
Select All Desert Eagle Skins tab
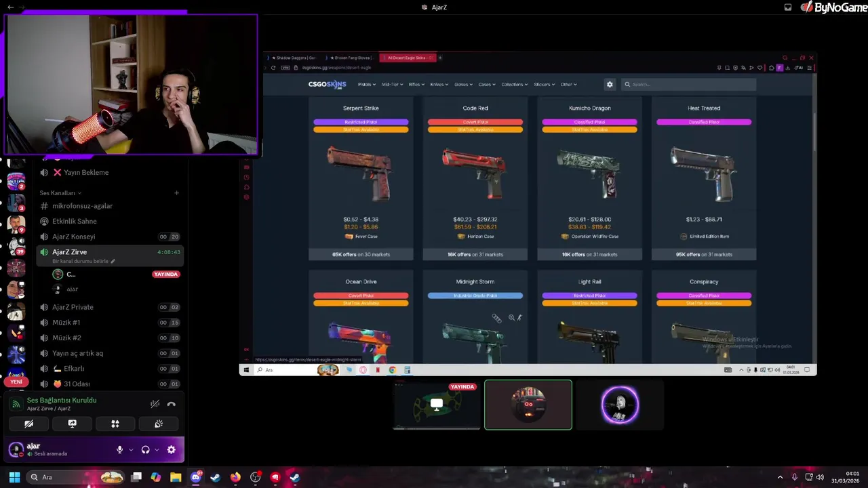pos(409,58)
